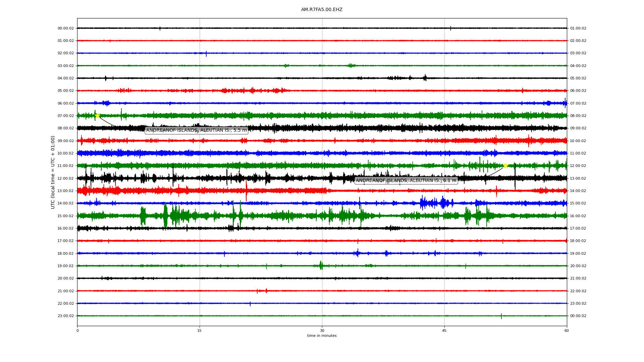Click the left axis label 19:00:02
This screenshot has width=644, height=362.
pyautogui.click(x=66, y=266)
